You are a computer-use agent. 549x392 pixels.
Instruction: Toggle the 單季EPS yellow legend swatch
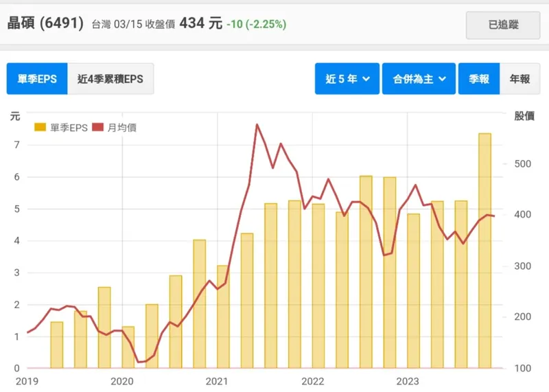point(40,127)
